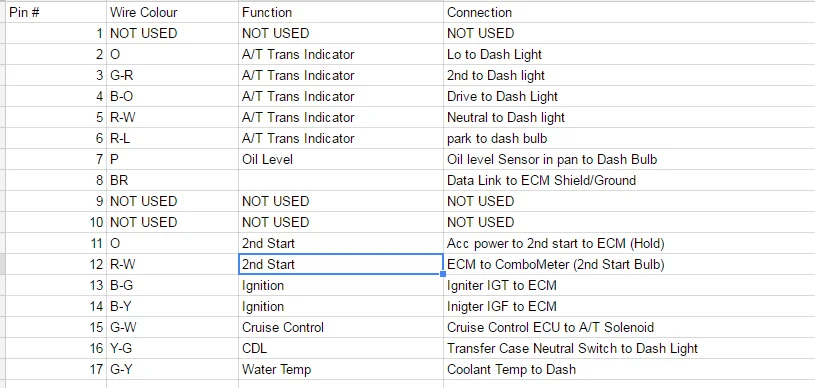
Task: Select the 'Pin #' header cell
Action: tap(56, 12)
